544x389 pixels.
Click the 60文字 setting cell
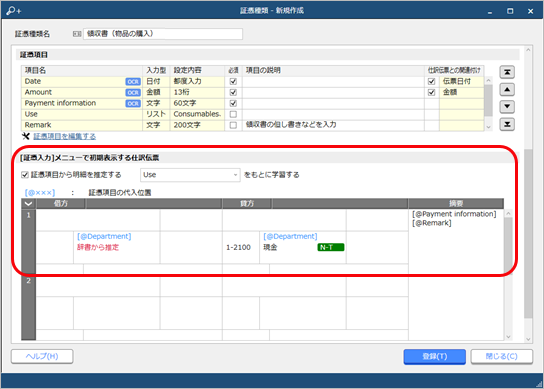(x=197, y=103)
